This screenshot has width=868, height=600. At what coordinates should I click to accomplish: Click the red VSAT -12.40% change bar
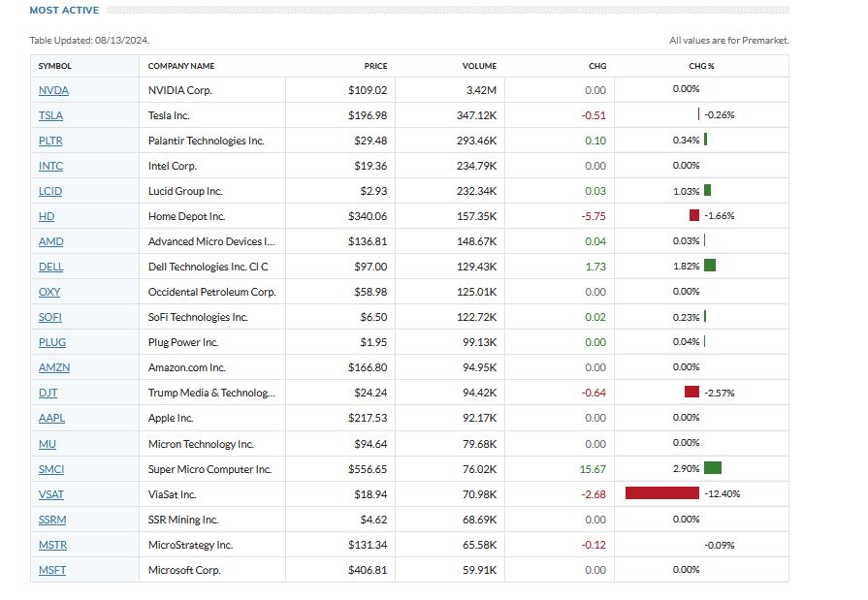[x=662, y=493]
